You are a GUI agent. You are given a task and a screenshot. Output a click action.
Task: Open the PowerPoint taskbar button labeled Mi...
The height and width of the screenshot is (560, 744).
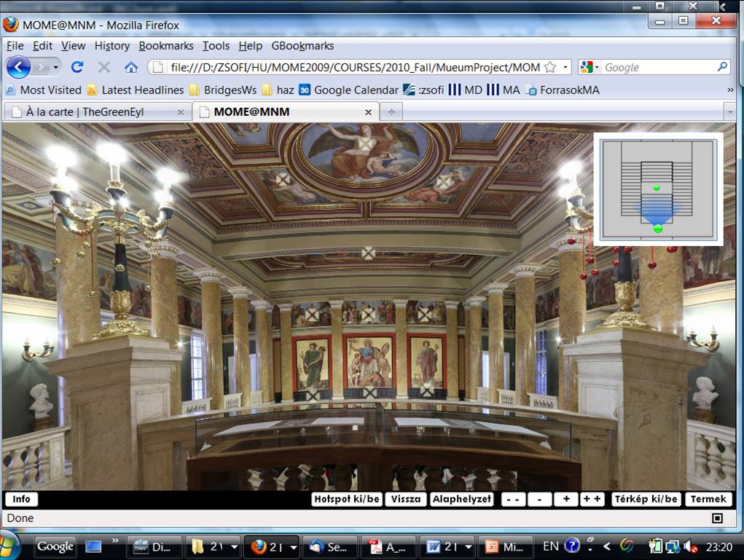[506, 547]
